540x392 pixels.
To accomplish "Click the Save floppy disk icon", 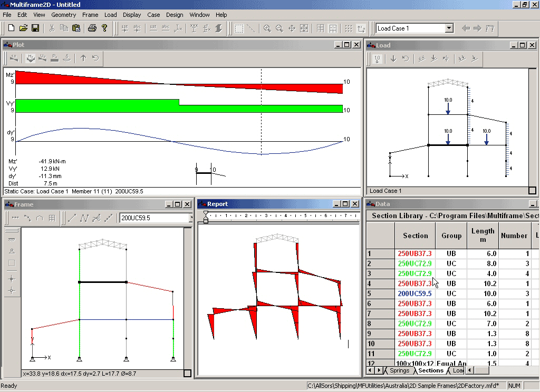I will tap(35, 28).
